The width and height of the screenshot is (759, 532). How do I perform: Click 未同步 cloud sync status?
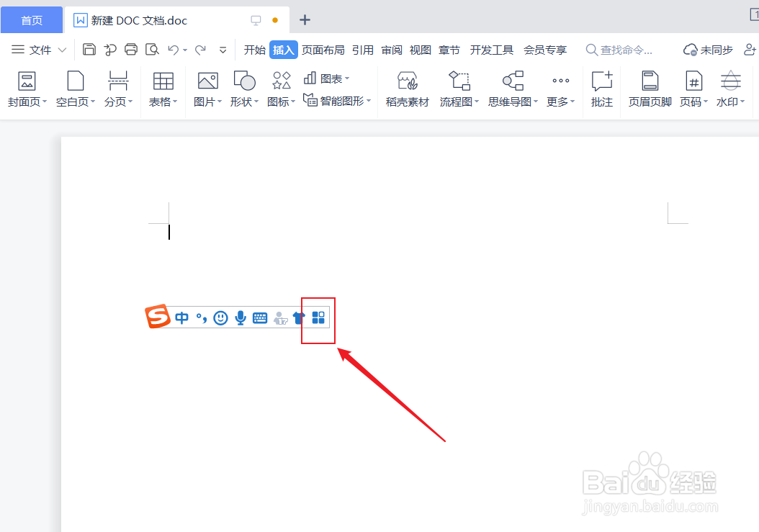point(708,49)
